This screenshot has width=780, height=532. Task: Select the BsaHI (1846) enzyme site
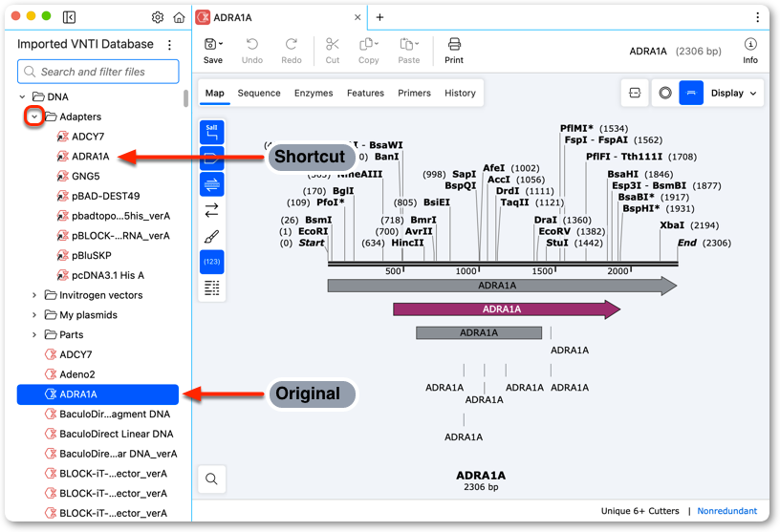click(639, 175)
